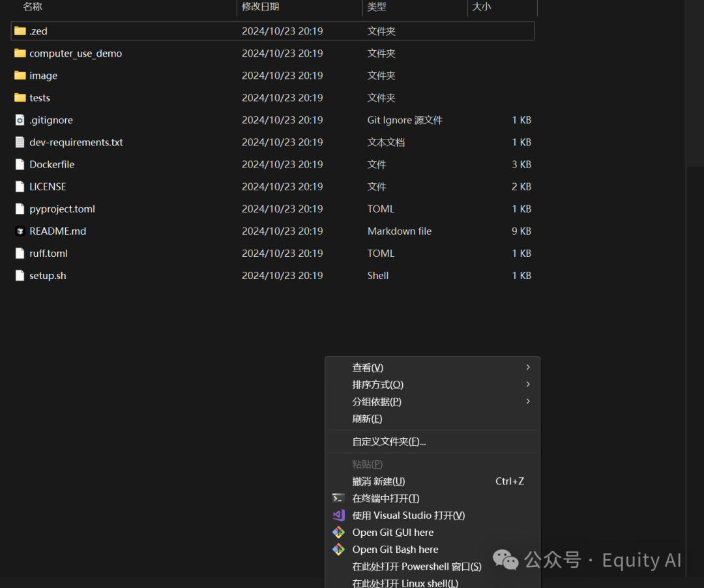The image size is (704, 588).
Task: Select the dev-requirements.txt file name
Action: [x=76, y=142]
